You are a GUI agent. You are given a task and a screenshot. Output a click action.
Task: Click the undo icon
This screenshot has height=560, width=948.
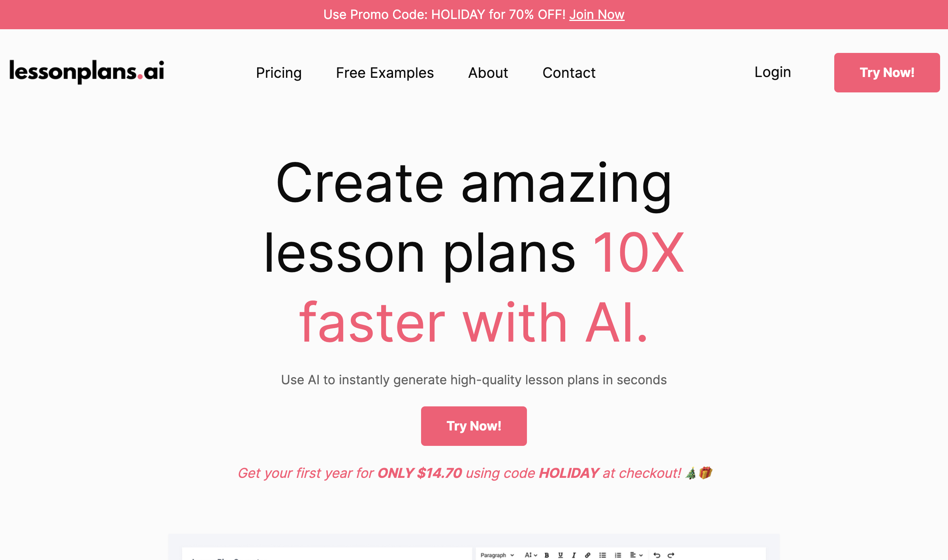pos(656,554)
